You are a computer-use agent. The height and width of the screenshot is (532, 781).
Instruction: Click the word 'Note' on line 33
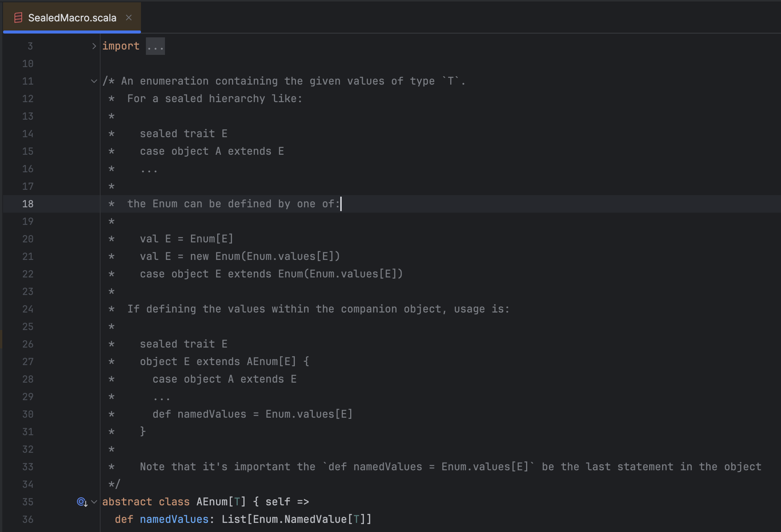[x=152, y=467]
